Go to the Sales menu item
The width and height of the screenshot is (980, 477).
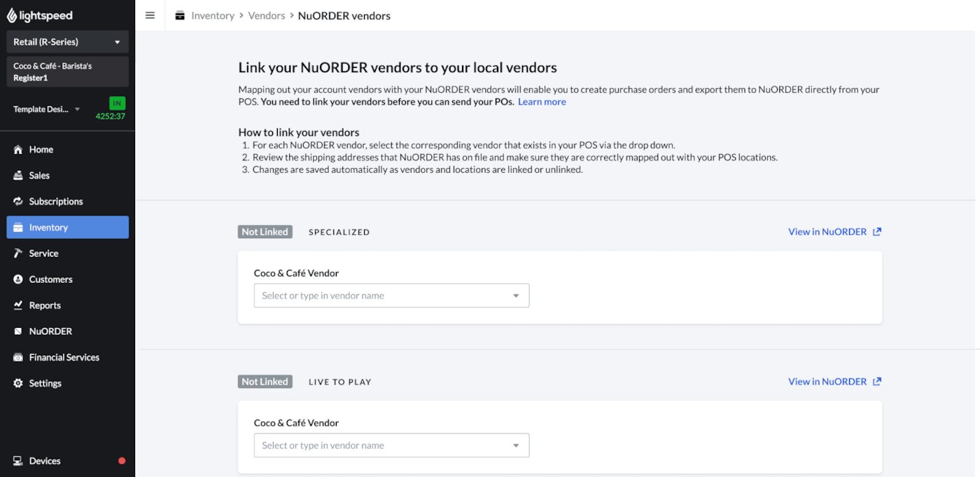tap(67, 175)
